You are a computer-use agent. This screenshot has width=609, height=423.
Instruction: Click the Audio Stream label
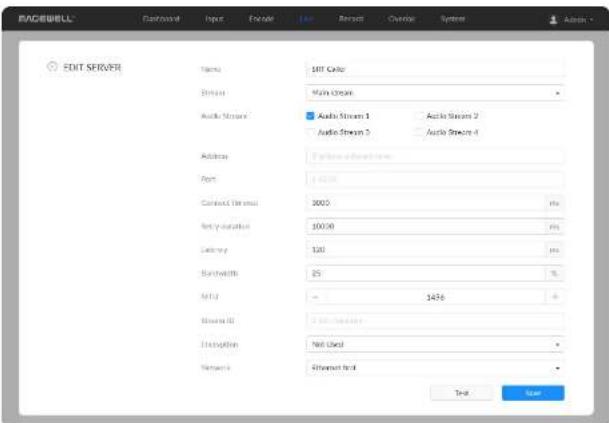[x=224, y=116]
